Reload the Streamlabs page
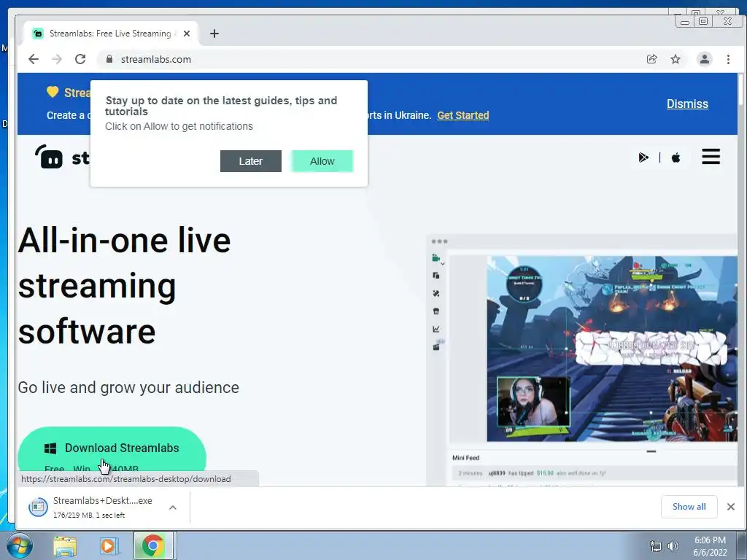Viewport: 747px width, 560px height. pyautogui.click(x=80, y=59)
